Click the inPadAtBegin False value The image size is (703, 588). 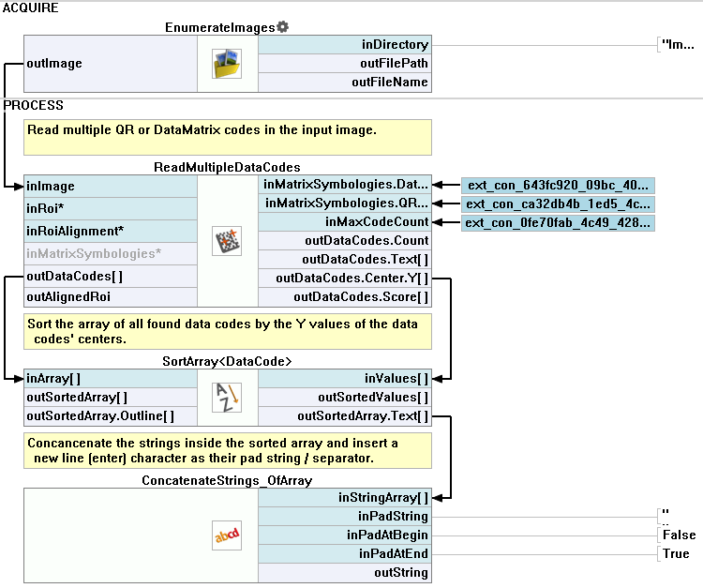[679, 535]
